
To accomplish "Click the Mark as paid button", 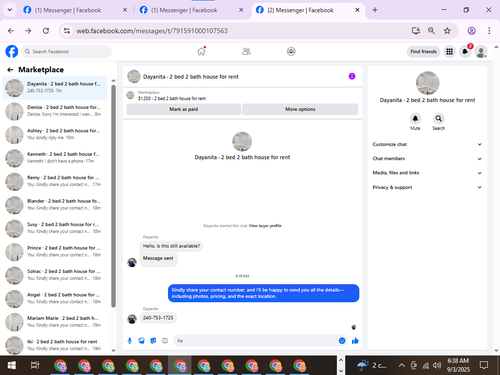I will tap(184, 109).
